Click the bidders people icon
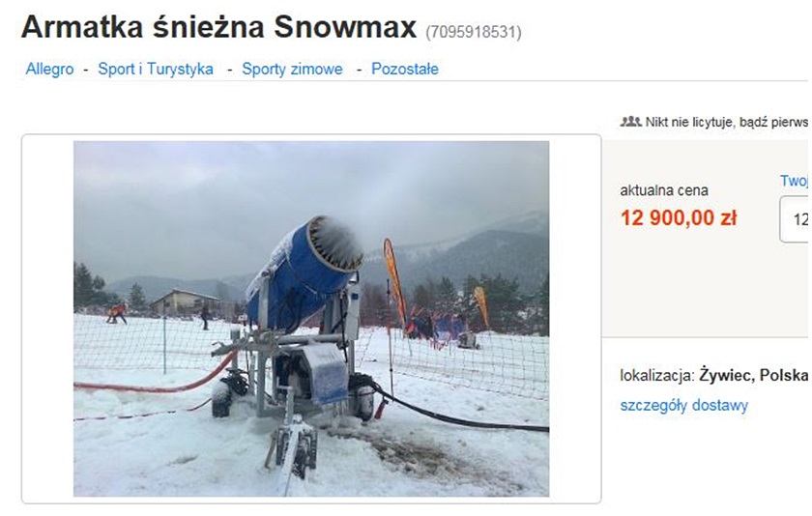The image size is (812, 516). [630, 122]
